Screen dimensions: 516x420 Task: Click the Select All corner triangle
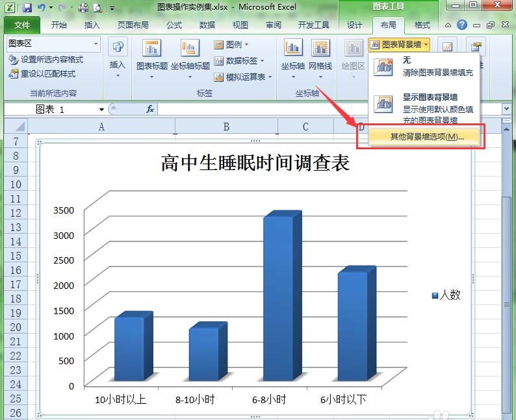click(x=16, y=127)
